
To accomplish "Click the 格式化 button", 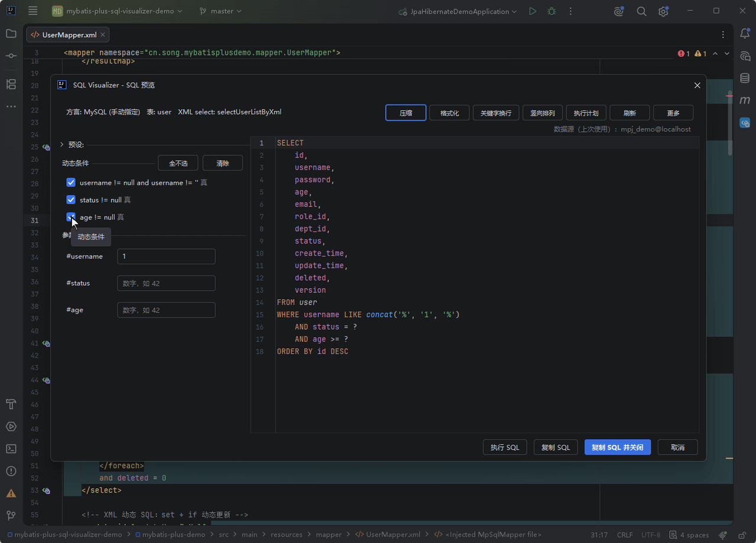I will [449, 113].
